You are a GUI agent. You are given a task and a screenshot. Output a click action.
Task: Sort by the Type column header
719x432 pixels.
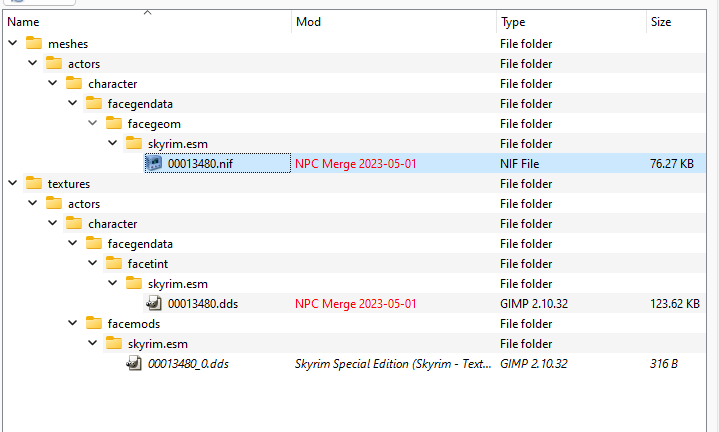571,22
